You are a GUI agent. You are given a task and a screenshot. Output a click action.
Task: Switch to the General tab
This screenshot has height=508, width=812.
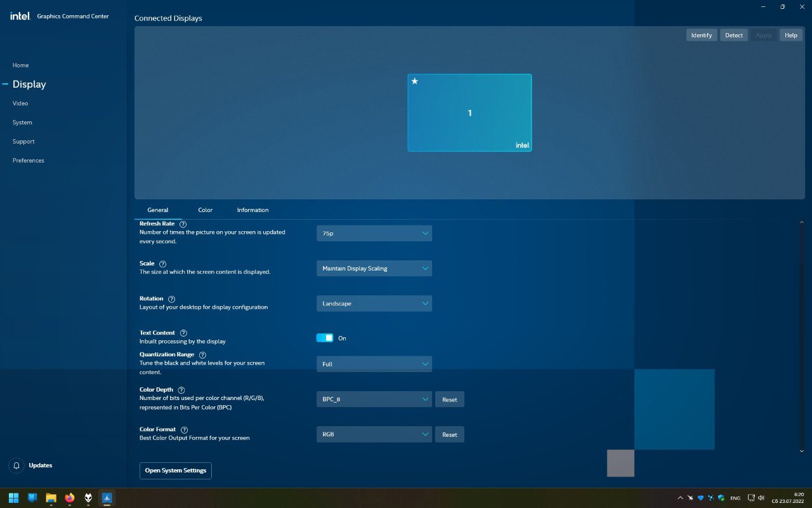point(158,210)
